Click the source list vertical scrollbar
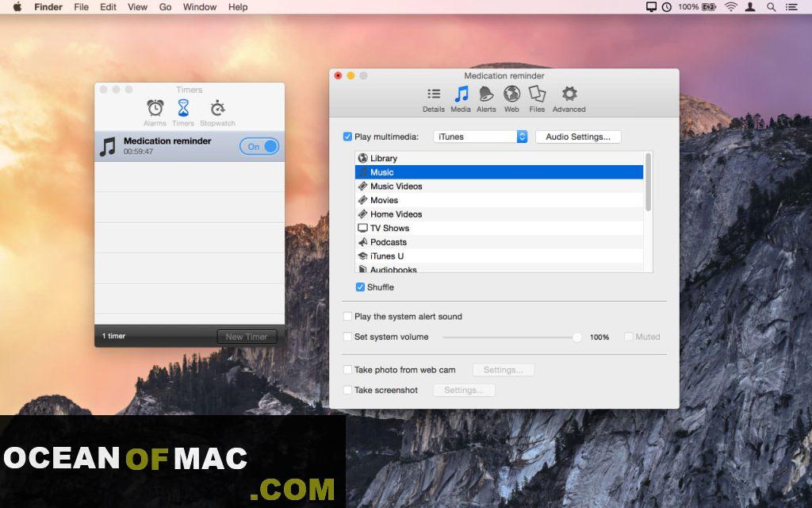Screen dimensions: 812x508 point(648,182)
